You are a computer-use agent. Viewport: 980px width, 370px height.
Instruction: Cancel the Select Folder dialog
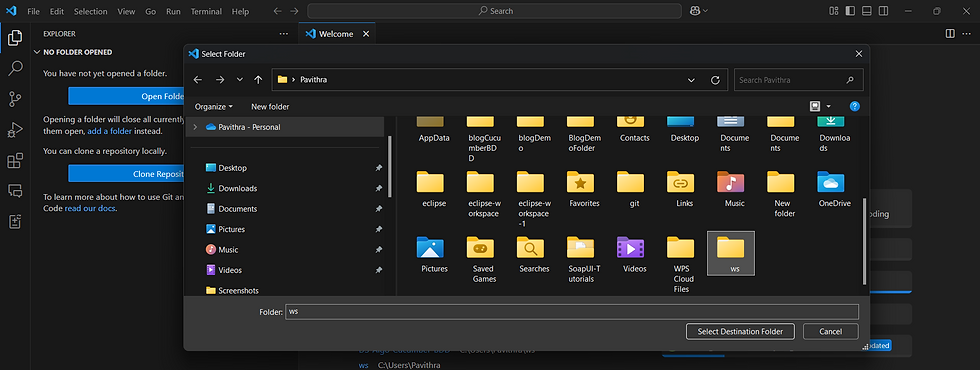(x=831, y=331)
